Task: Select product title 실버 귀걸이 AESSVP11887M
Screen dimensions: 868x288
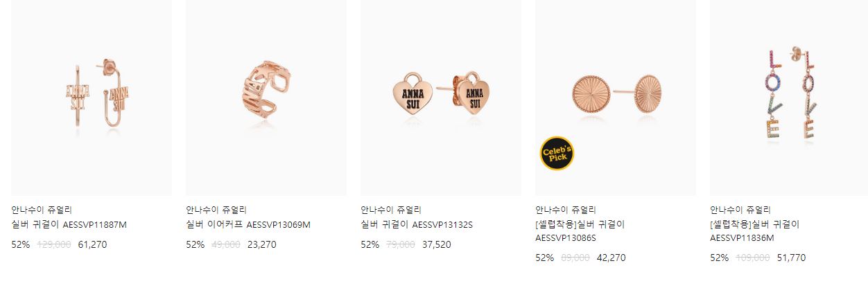Action: click(69, 225)
